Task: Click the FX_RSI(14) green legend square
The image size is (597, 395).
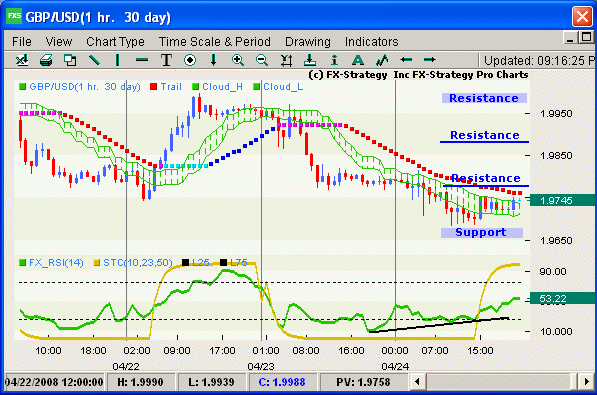Action: point(22,262)
